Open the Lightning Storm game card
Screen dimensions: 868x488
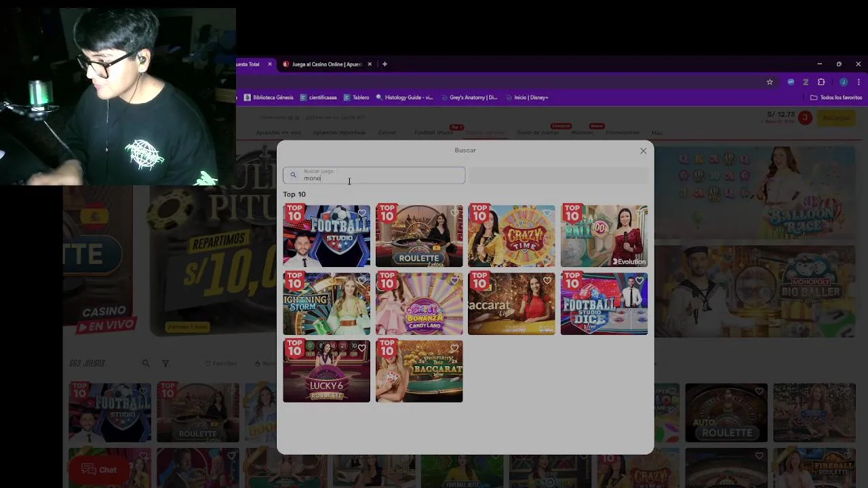tap(327, 304)
